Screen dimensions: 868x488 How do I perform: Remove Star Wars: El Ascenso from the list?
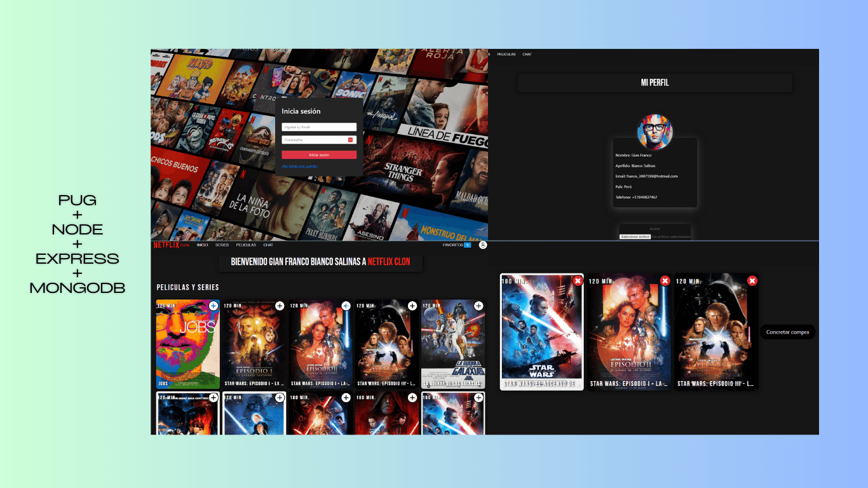click(x=577, y=281)
